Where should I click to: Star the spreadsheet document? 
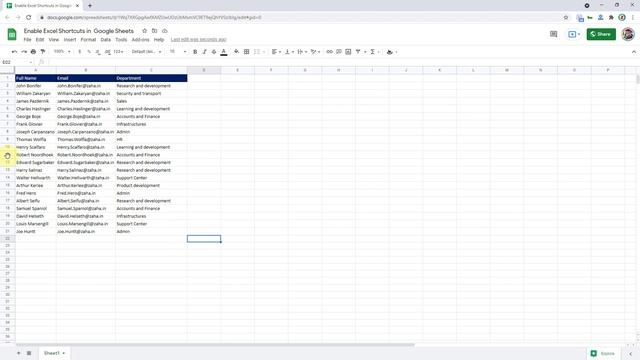tap(144, 31)
